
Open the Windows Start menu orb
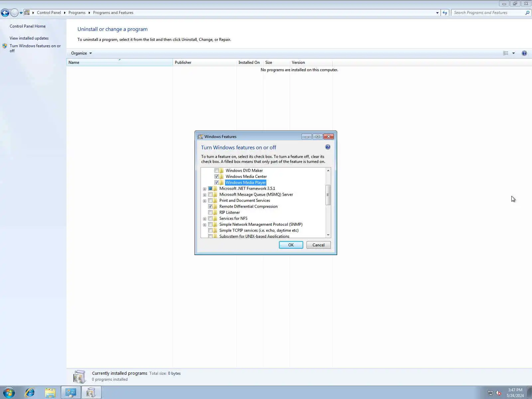9,393
